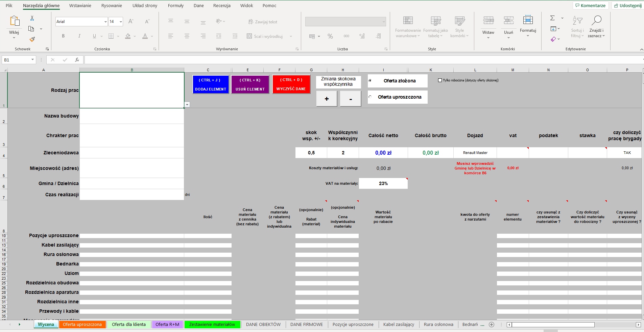Click the Wstaw insert cells icon
Viewport: 644px width, 332px height.
coord(488,21)
